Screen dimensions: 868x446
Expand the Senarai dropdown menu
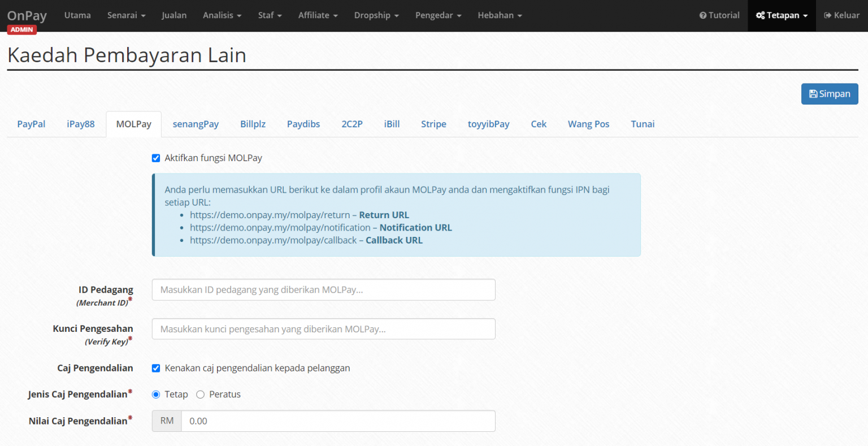click(126, 15)
